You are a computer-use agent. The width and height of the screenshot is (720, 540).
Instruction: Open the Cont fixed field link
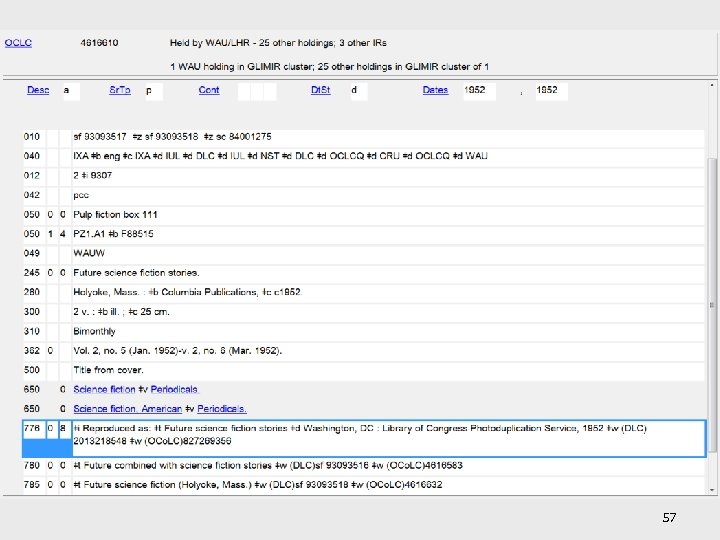click(x=209, y=90)
